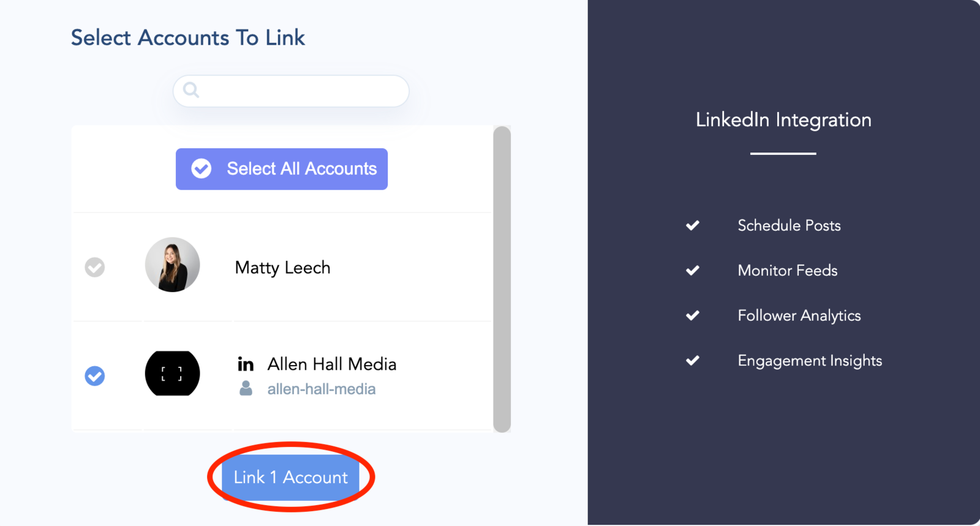Click the Allen Hall Media logo thumbnail
Image resolution: width=980 pixels, height=526 pixels.
[x=172, y=374]
